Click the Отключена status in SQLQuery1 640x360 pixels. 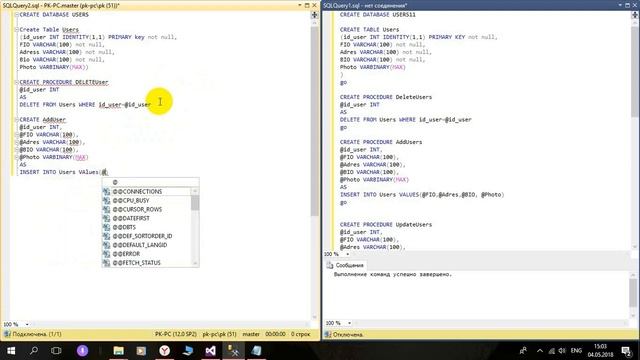[x=344, y=335]
